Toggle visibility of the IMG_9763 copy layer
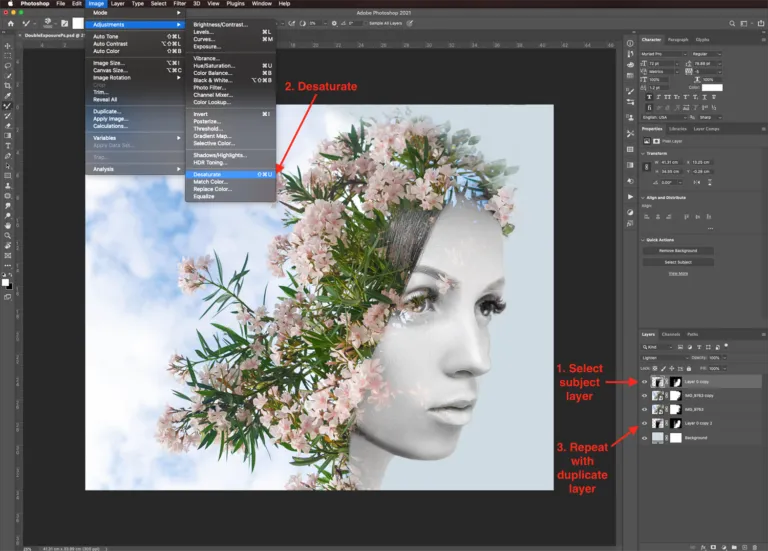Image resolution: width=768 pixels, height=551 pixels. coord(645,396)
